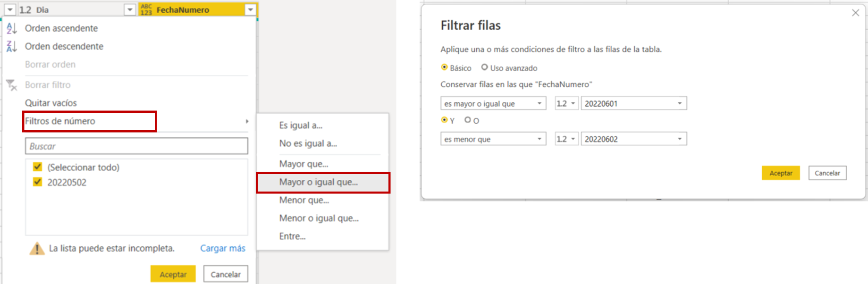Click Aceptar in the Filtrar filas dialog
The height and width of the screenshot is (284, 868).
point(781,173)
